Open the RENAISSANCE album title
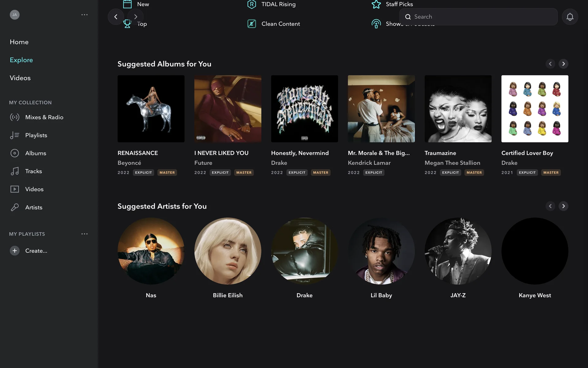 [x=138, y=153]
